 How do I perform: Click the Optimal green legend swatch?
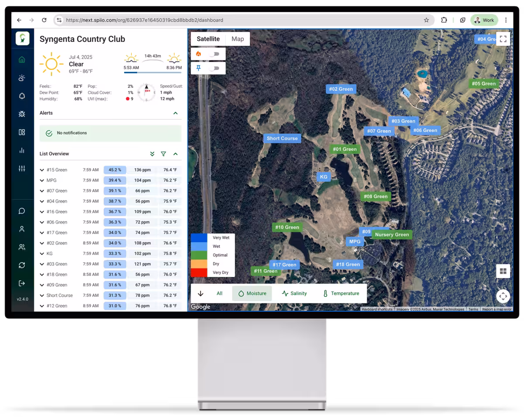click(199, 255)
